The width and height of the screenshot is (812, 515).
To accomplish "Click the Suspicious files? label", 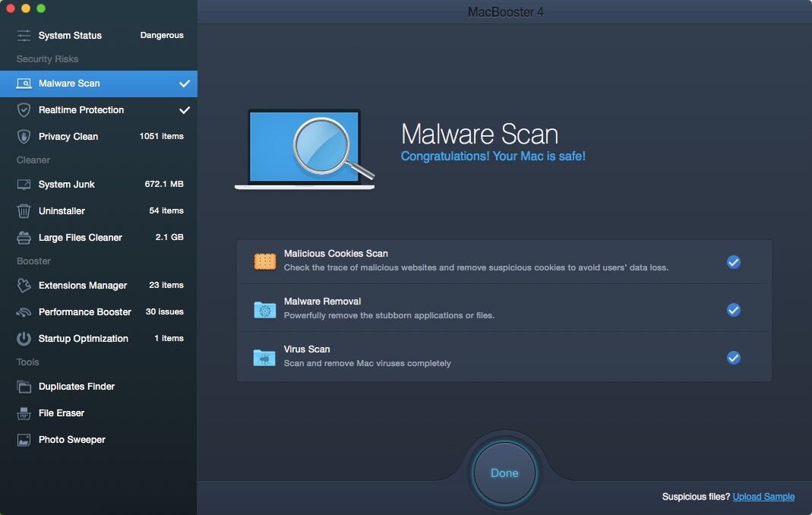I will 696,496.
